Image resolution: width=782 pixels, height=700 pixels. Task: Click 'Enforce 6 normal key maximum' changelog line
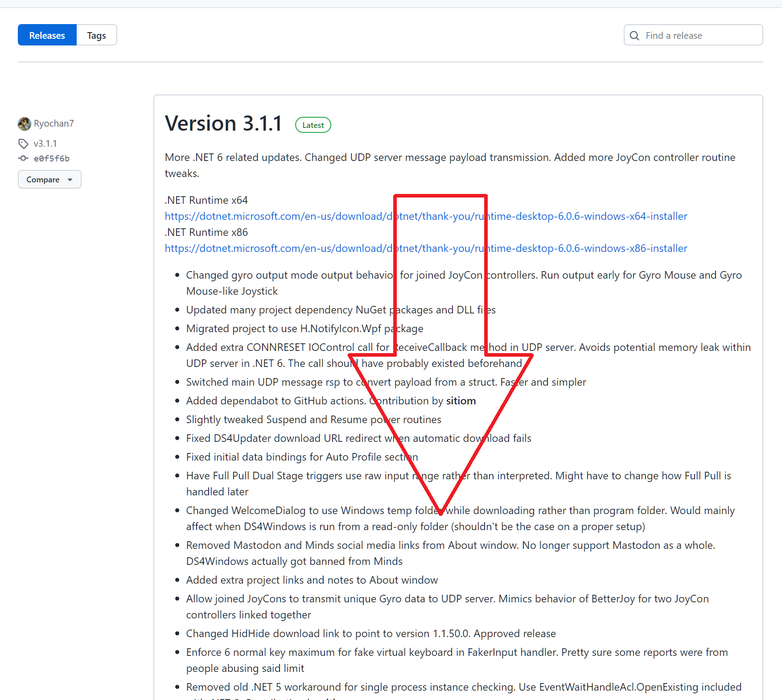click(x=457, y=660)
